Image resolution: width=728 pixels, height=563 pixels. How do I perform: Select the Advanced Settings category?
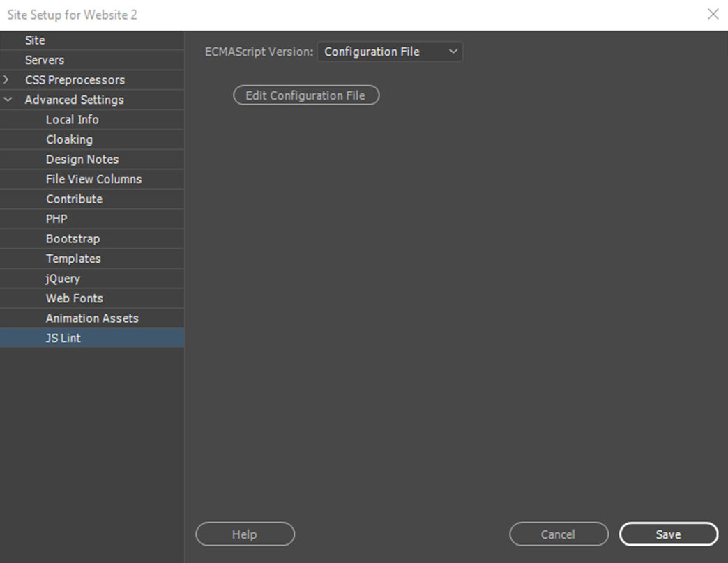coord(92,100)
